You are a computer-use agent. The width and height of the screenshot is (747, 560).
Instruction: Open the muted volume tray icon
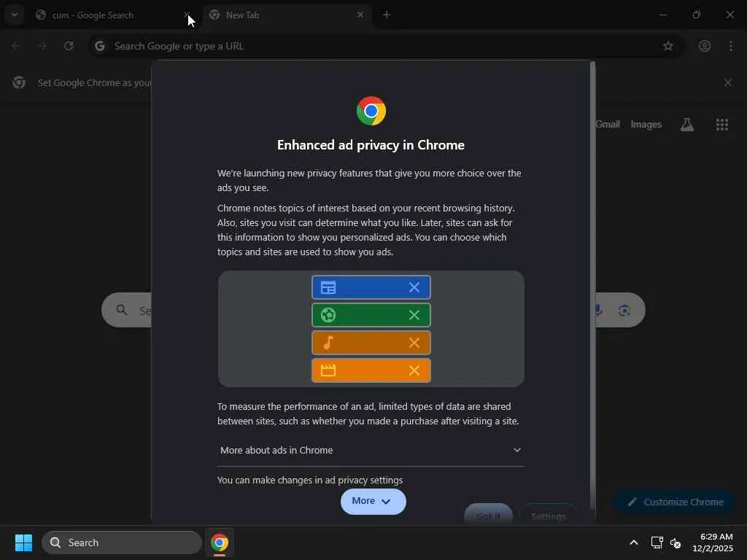click(676, 542)
